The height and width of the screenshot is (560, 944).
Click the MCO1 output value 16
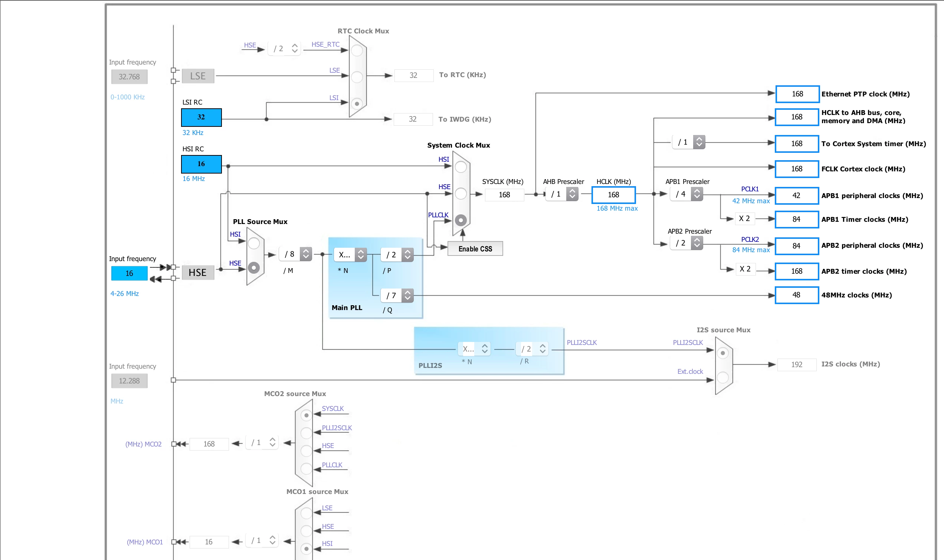209,542
